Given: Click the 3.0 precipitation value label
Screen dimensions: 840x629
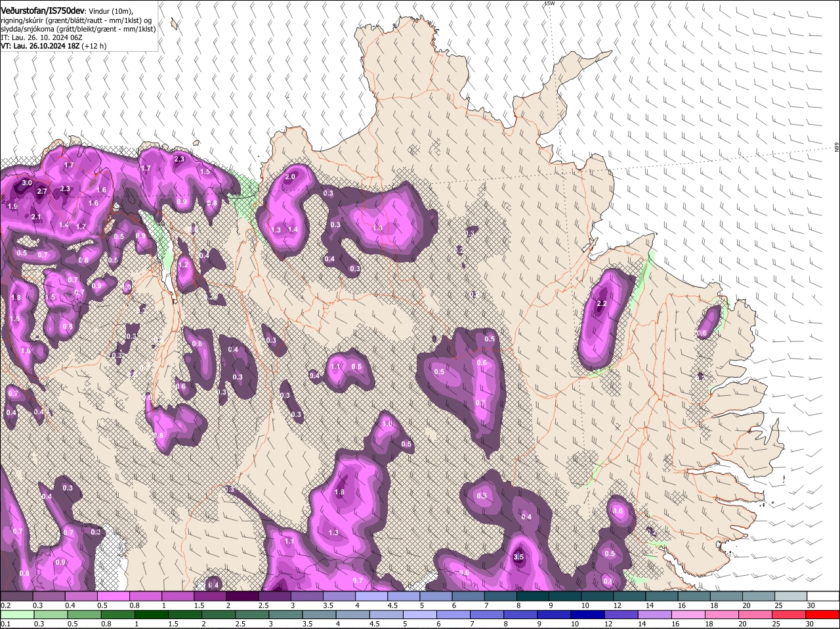Looking at the screenshot, I should (27, 183).
